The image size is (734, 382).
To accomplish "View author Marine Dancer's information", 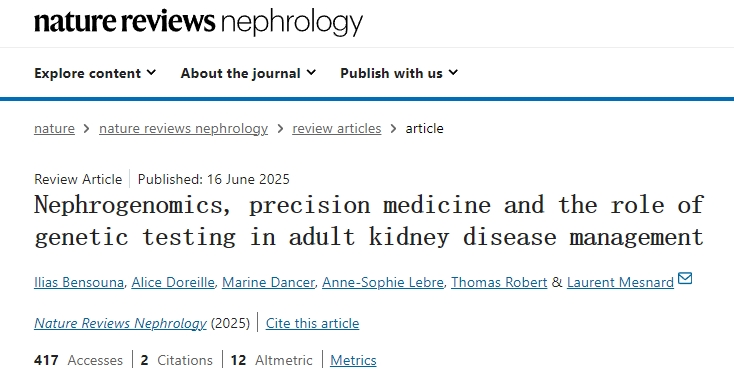I will pos(268,282).
